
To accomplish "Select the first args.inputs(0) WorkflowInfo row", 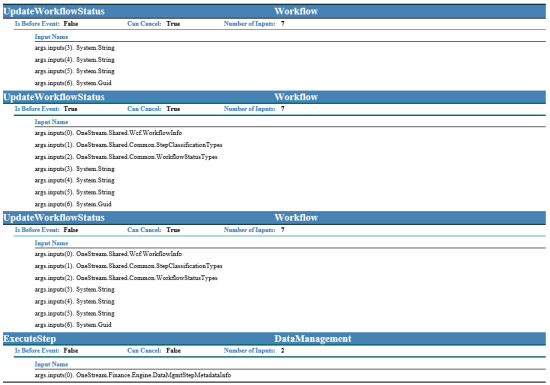I will point(108,133).
